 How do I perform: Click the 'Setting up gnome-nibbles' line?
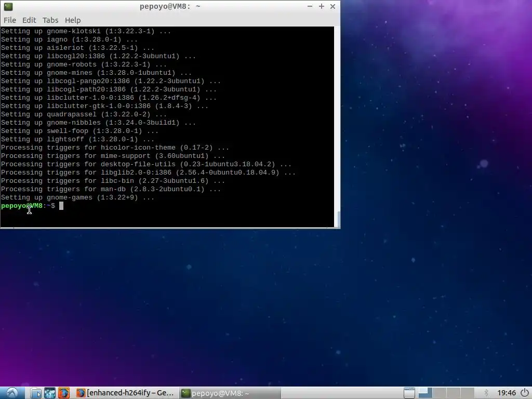click(98, 123)
